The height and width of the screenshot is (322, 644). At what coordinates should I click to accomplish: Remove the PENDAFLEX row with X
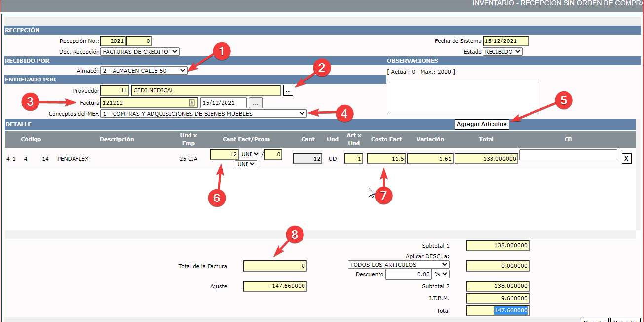pos(626,159)
